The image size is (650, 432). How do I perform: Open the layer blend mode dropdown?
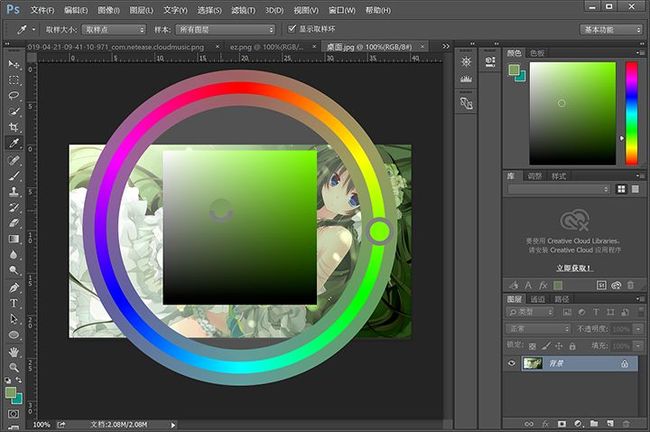[538, 329]
